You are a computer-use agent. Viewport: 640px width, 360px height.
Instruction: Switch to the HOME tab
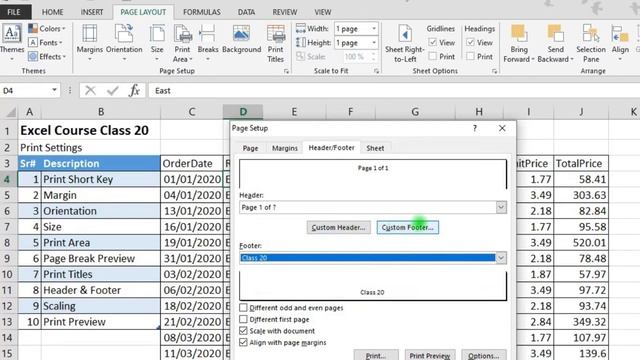pyautogui.click(x=53, y=12)
